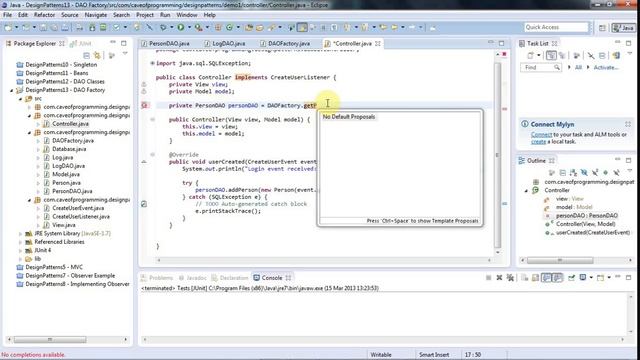Collapse the src folder in Package Explorer

point(20,99)
